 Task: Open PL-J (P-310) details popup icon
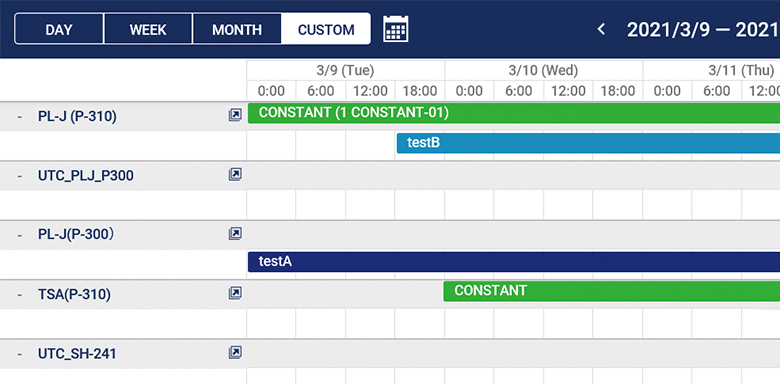pyautogui.click(x=235, y=116)
